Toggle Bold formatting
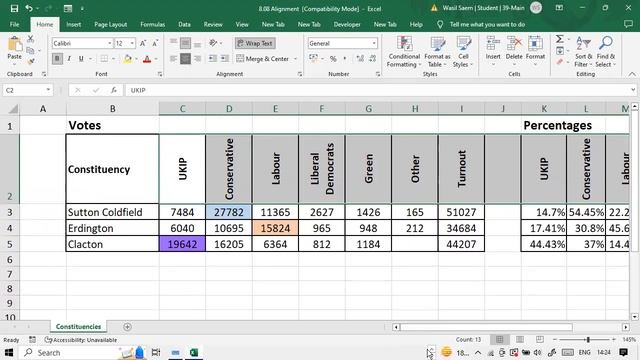This screenshot has width=640, height=360. pos(57,59)
